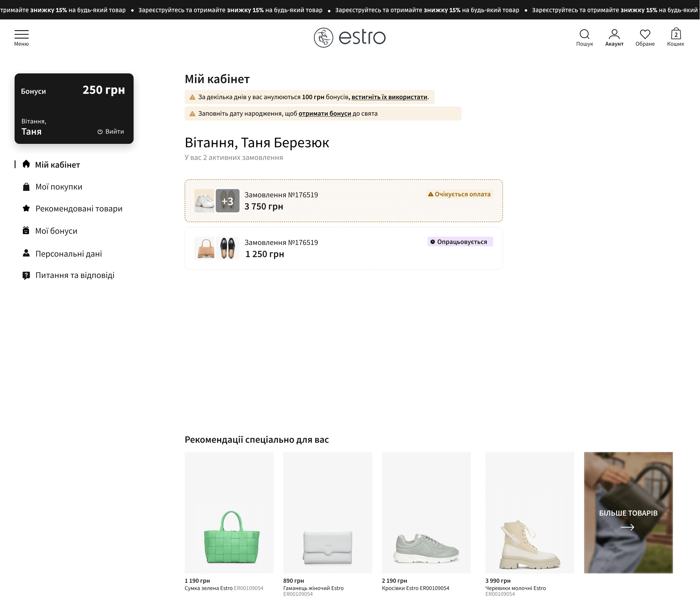The width and height of the screenshot is (700, 613).
Task: Click the arrow on БІЛЬШЕ ТОВАРІВ
Action: [627, 527]
